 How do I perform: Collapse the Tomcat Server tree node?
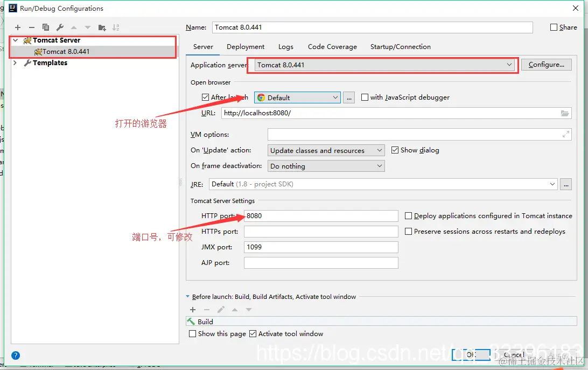coord(16,40)
